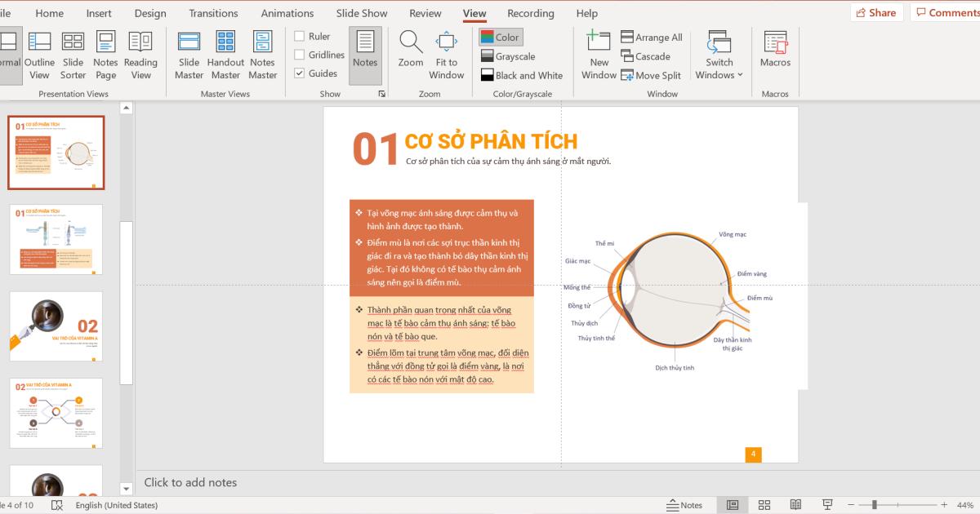Click Move Split
980x514 pixels.
[651, 75]
